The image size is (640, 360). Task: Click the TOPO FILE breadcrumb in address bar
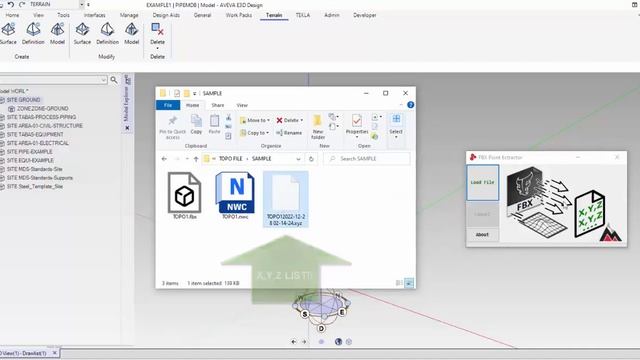pyautogui.click(x=231, y=159)
